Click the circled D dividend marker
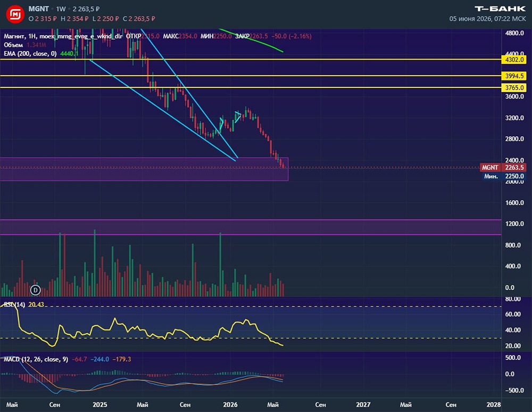The height and width of the screenshot is (412, 532). tap(36, 290)
